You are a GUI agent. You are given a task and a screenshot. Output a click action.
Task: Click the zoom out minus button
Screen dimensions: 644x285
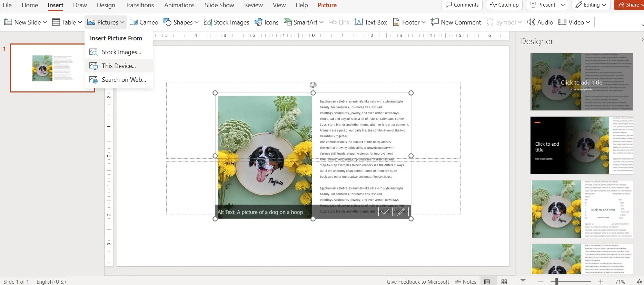coord(541,282)
